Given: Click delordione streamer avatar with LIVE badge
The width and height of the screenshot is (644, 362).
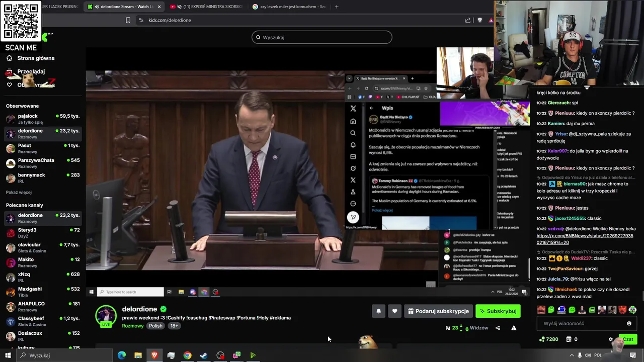Looking at the screenshot, I should [106, 316].
